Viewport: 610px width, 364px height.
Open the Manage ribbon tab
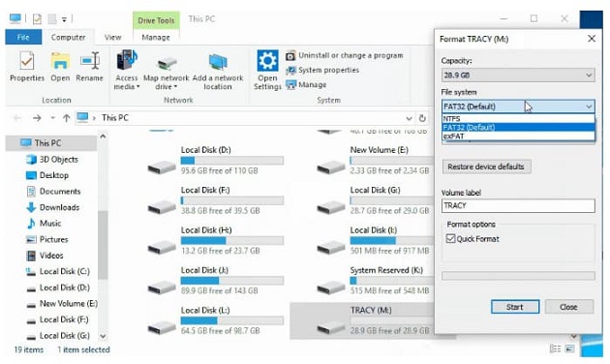156,38
